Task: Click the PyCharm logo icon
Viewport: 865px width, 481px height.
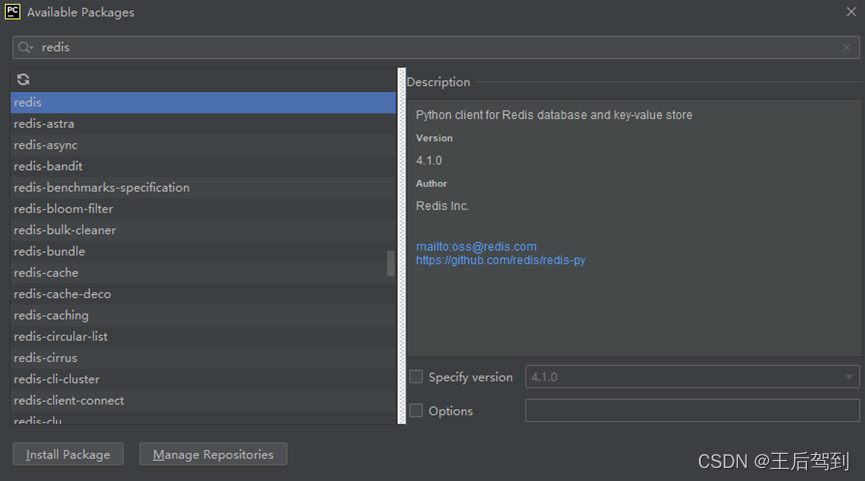Action: click(12, 12)
